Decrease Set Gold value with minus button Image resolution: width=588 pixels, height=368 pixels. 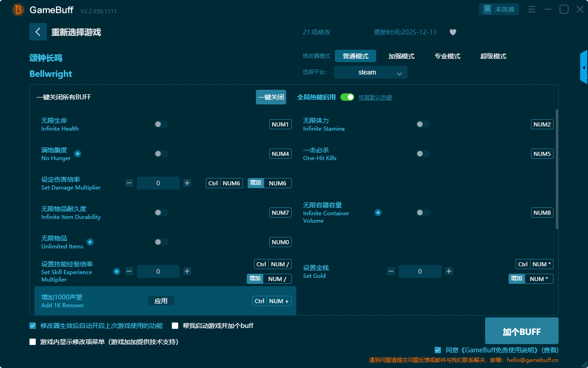pyautogui.click(x=391, y=271)
